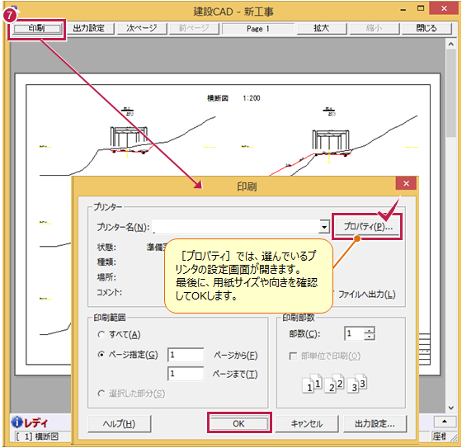
Task: Click the プロパティ(P)... button
Action: pos(368,226)
